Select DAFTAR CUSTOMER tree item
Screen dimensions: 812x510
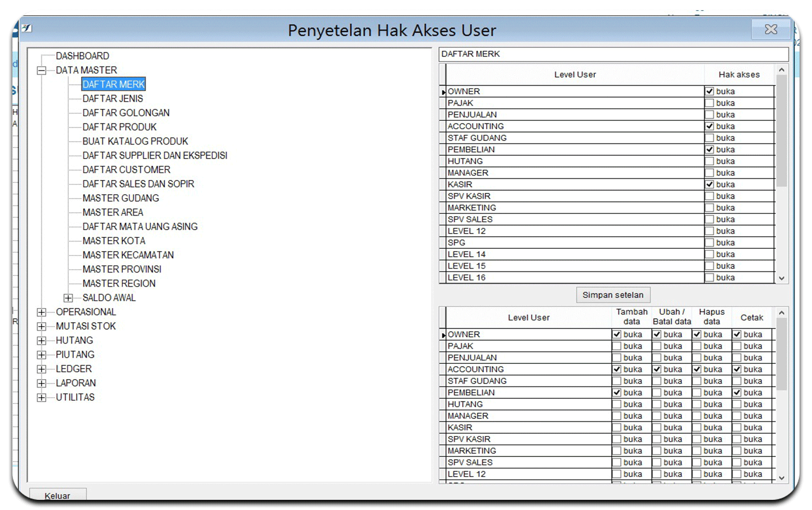[x=126, y=170]
